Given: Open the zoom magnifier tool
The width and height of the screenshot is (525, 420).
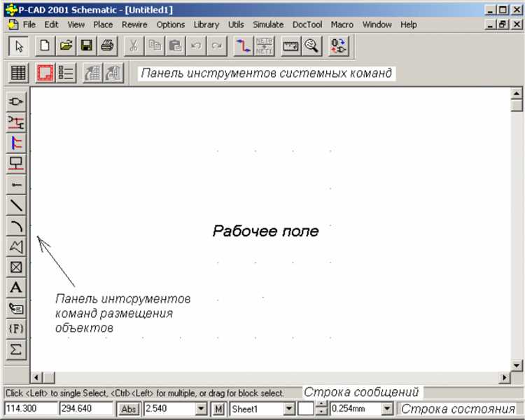Looking at the screenshot, I should 311,46.
